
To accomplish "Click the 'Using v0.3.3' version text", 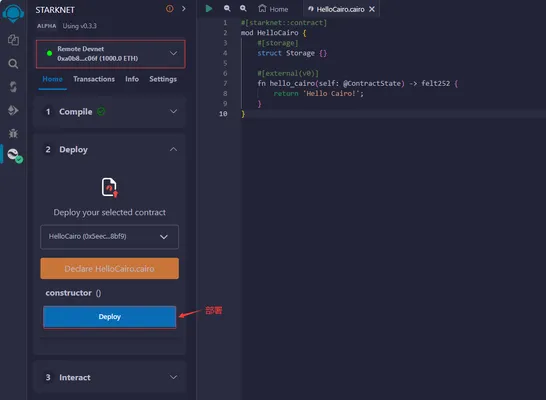I will tap(79, 26).
